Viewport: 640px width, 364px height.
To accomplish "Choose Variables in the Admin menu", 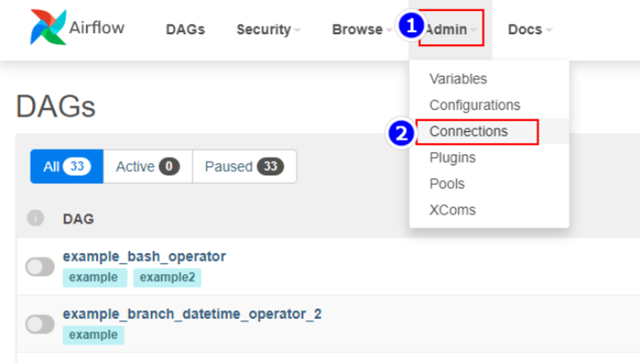I will pos(458,79).
